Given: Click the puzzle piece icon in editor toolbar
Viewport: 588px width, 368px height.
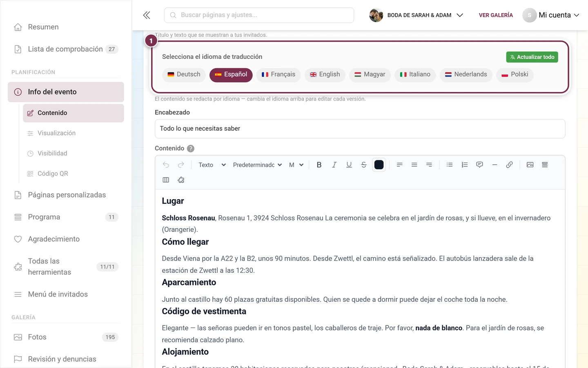Looking at the screenshot, I should 181,180.
